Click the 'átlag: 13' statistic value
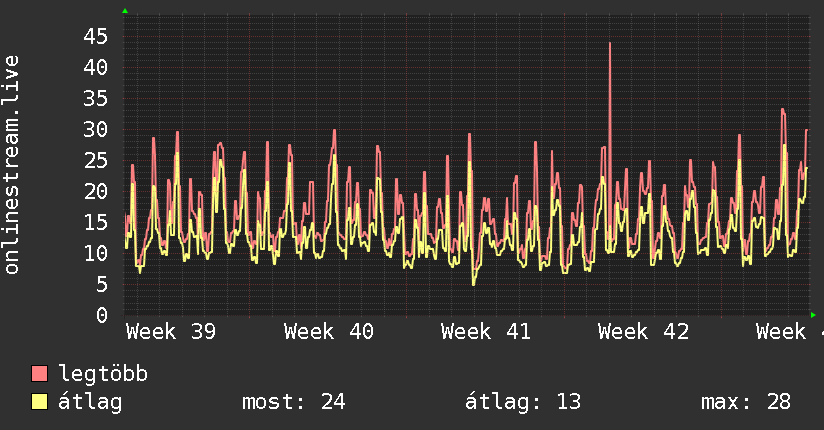824x430 pixels. click(x=523, y=402)
